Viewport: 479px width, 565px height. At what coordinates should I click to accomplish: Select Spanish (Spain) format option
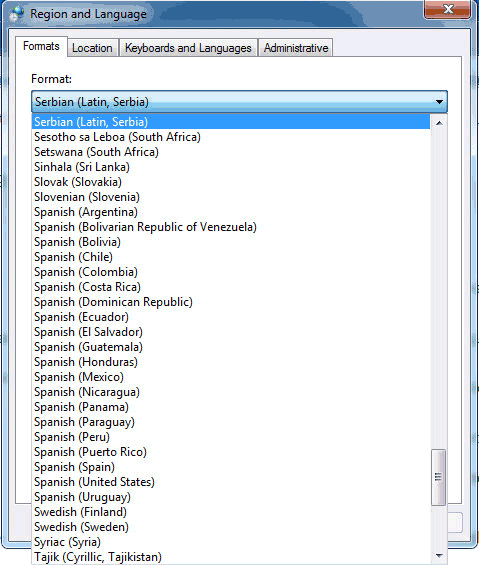231,467
